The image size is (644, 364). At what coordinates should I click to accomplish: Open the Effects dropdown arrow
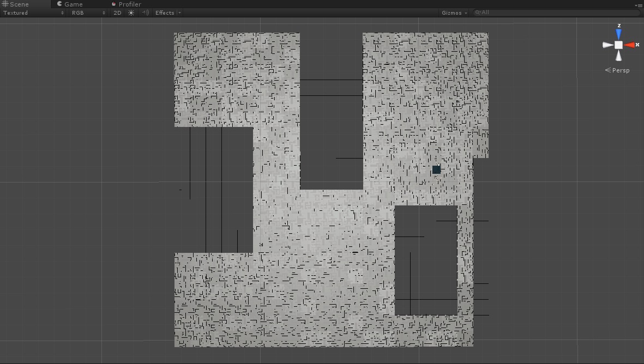(179, 13)
